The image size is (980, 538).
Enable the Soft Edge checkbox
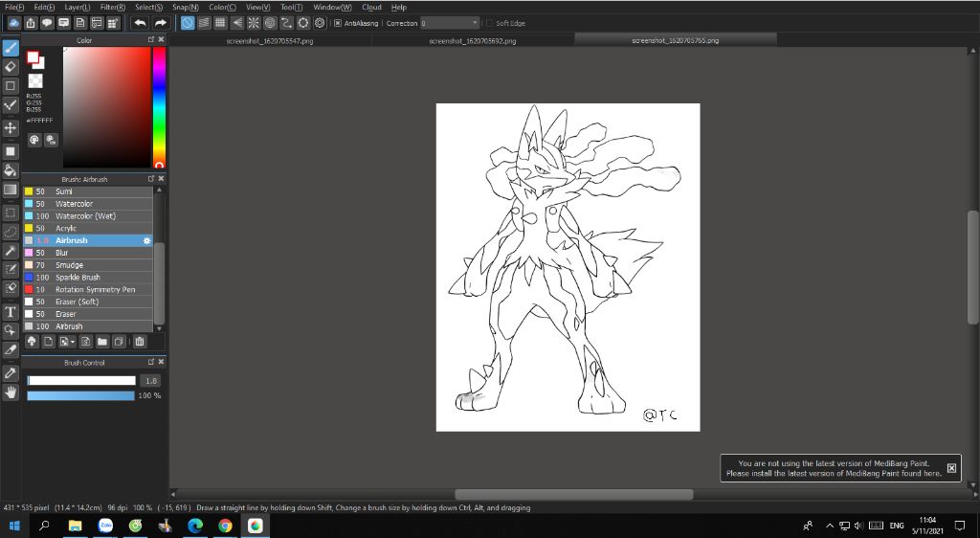[490, 23]
